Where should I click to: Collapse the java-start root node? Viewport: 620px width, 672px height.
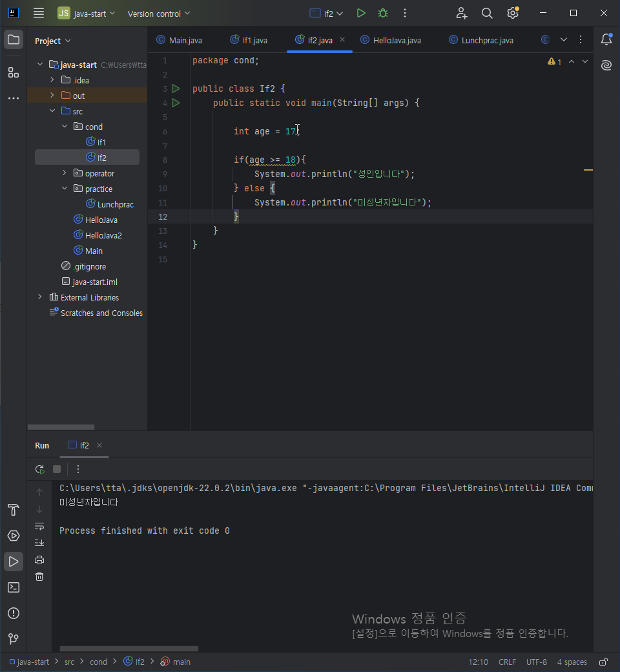click(40, 64)
